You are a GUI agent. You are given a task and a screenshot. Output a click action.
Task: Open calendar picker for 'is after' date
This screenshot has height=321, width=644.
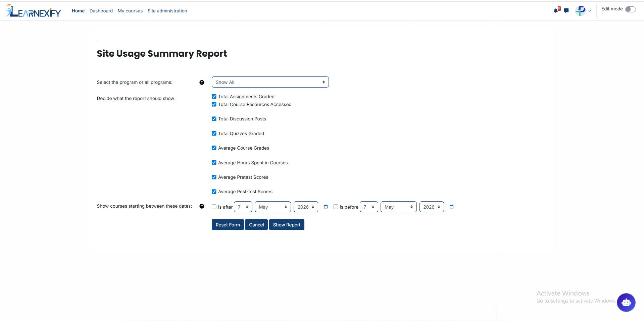(x=326, y=207)
